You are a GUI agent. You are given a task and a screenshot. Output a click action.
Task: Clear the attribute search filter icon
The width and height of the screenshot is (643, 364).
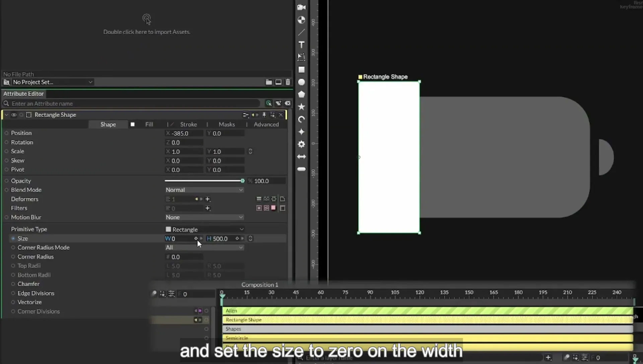pos(288,103)
